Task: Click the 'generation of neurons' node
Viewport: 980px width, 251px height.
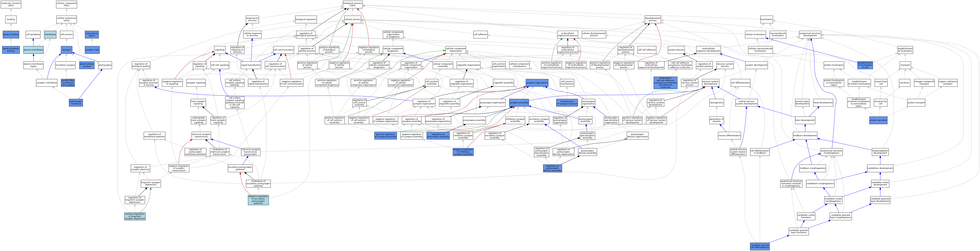Action: coord(717,120)
